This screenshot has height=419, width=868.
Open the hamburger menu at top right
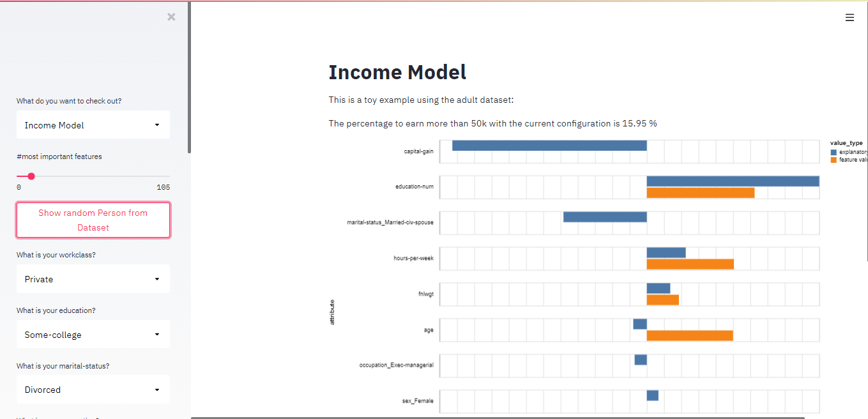(x=849, y=18)
